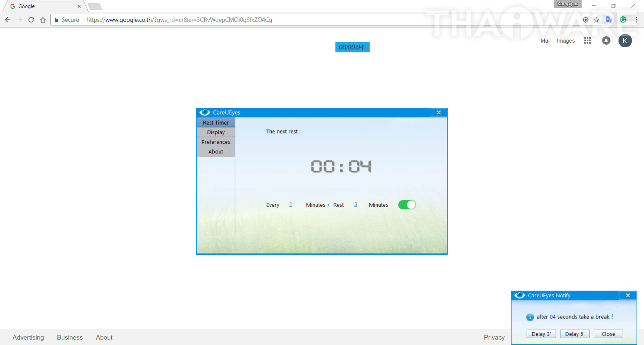Close the CareUEyes main window
Screen dimensions: 644x345
tap(438, 112)
